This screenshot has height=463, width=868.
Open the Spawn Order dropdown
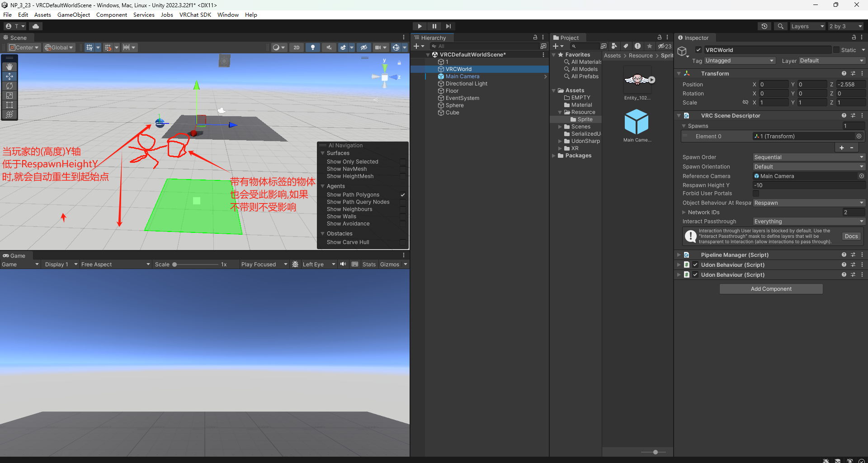pos(809,157)
